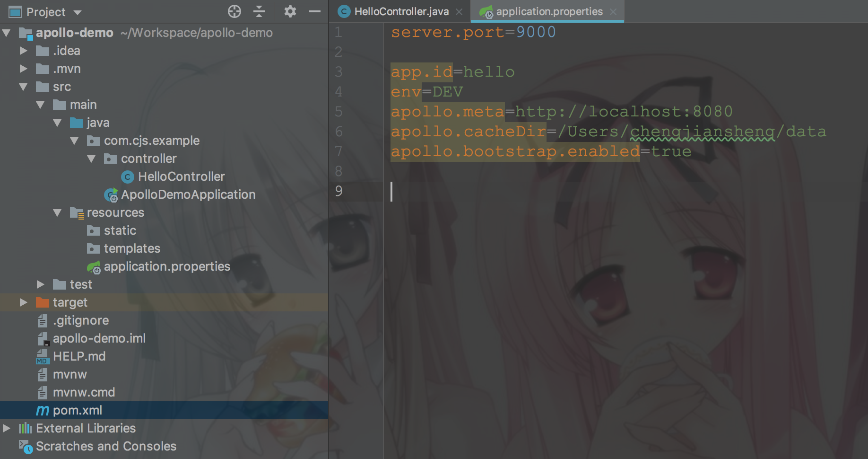Click the mvnw.cmd file icon
Viewport: 868px width, 459px height.
(x=43, y=393)
